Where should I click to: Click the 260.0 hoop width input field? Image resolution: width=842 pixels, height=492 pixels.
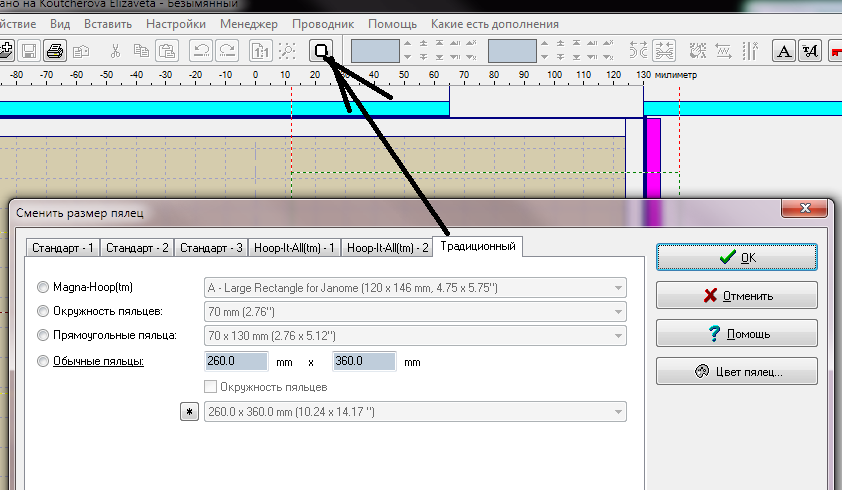[234, 362]
